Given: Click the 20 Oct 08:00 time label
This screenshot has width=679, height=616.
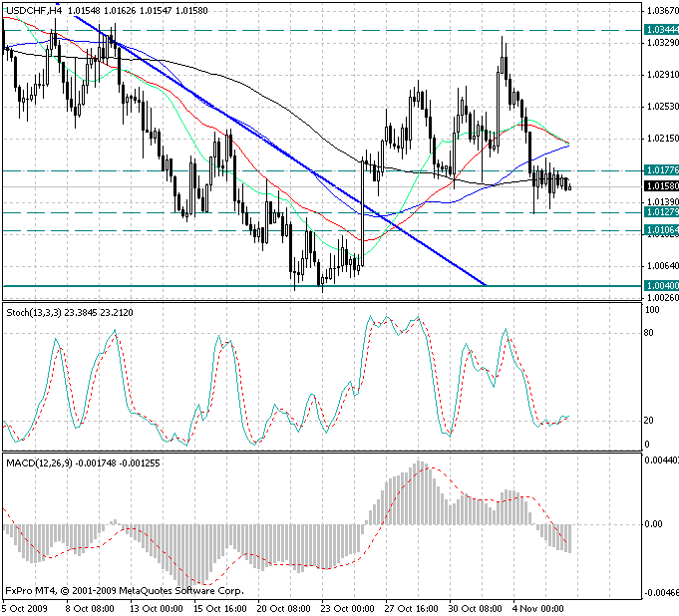Looking at the screenshot, I should coord(283,609).
